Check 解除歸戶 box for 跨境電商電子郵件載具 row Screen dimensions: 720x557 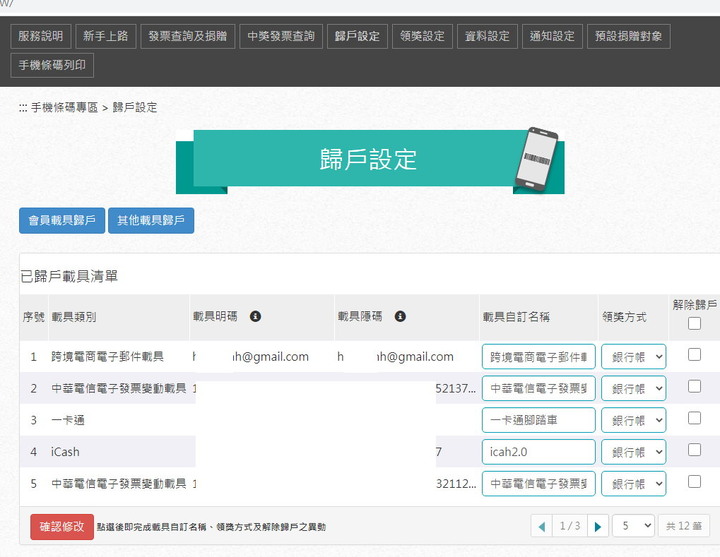pyautogui.click(x=694, y=354)
